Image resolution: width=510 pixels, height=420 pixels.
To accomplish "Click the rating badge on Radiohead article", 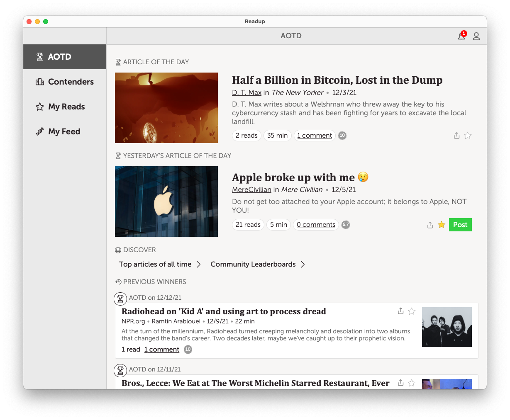I will click(x=188, y=350).
